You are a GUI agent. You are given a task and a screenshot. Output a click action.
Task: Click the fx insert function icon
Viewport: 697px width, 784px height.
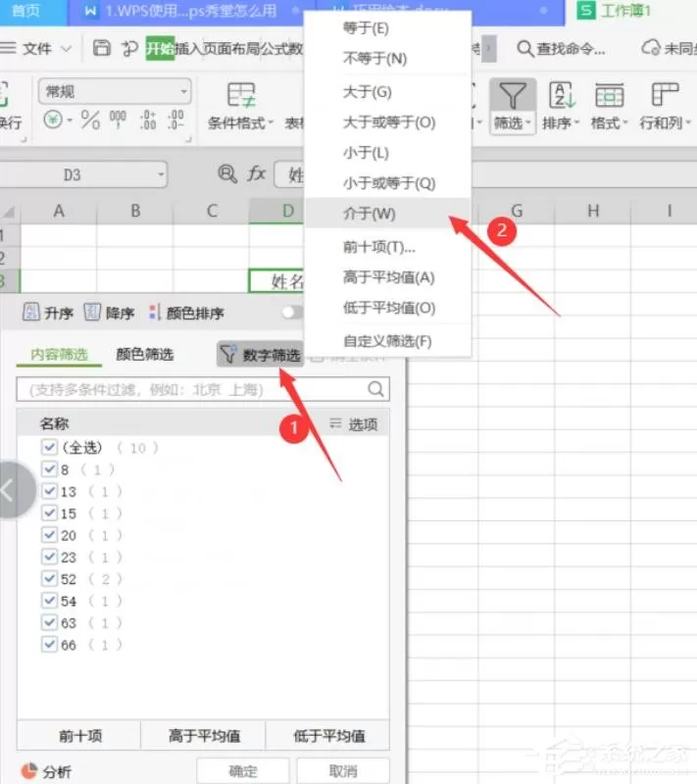click(x=256, y=174)
